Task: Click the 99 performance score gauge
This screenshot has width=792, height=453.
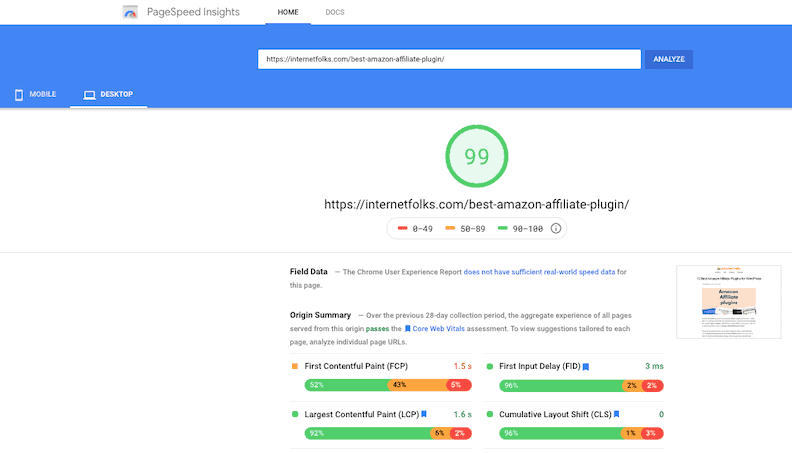Action: [476, 156]
